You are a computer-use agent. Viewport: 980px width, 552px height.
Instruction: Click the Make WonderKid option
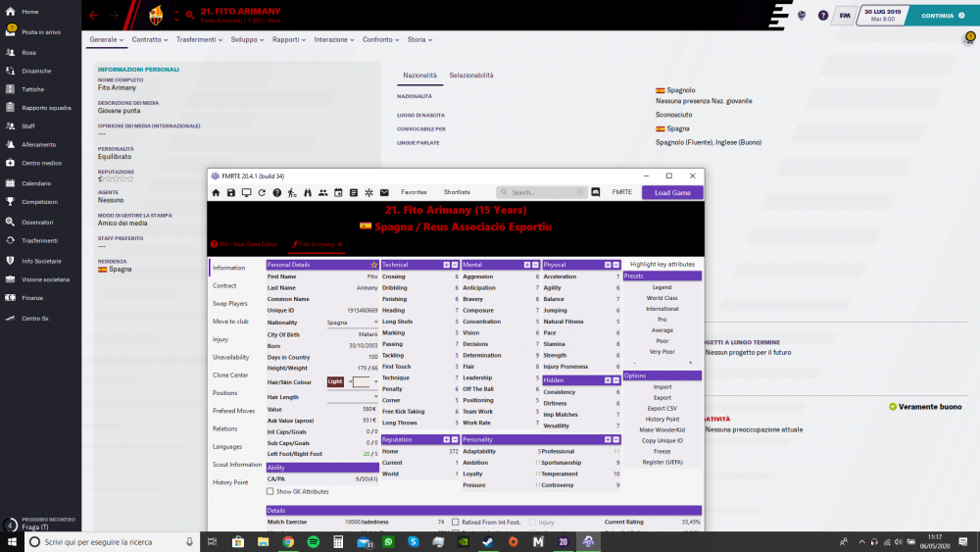[x=662, y=429]
